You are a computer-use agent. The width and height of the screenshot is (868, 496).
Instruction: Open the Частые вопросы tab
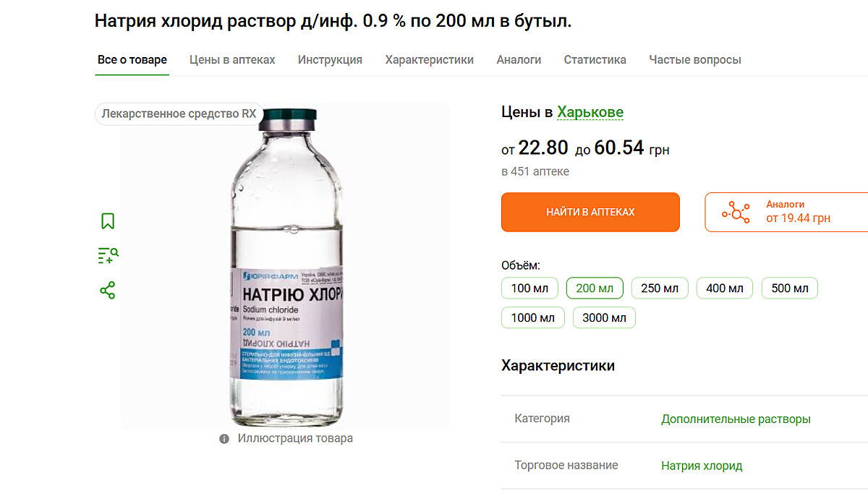pos(695,60)
